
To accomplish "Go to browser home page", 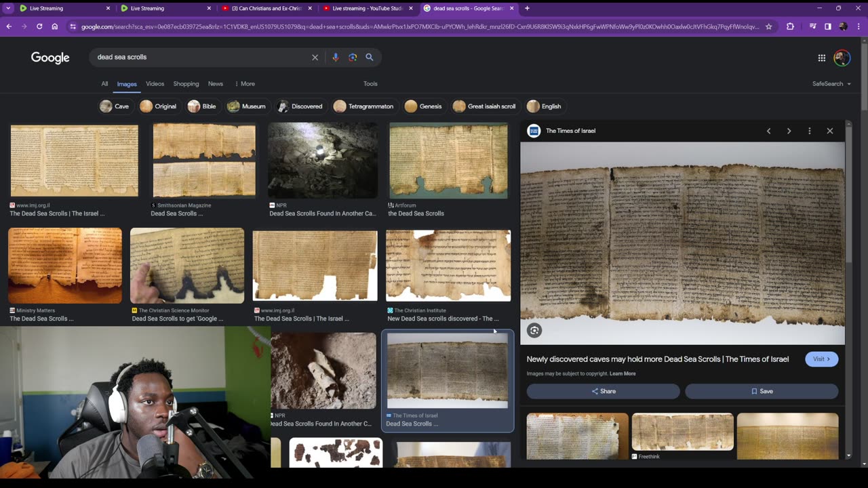I will pyautogui.click(x=55, y=26).
